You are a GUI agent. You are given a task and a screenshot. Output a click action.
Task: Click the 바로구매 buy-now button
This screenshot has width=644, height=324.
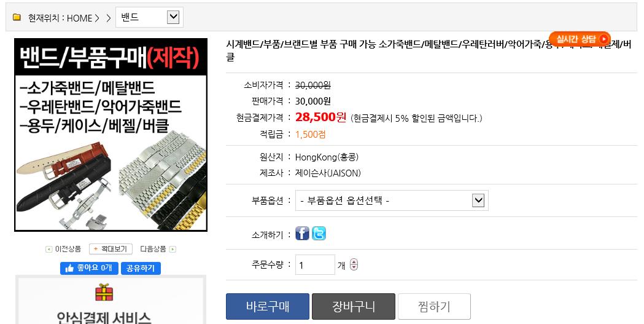(268, 306)
